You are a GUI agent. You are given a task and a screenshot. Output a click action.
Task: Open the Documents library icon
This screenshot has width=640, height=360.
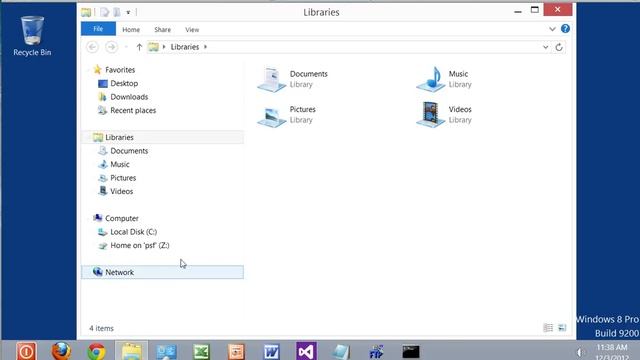click(x=271, y=79)
